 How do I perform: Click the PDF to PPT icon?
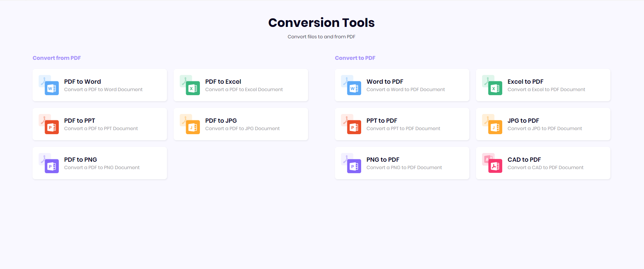coord(49,124)
